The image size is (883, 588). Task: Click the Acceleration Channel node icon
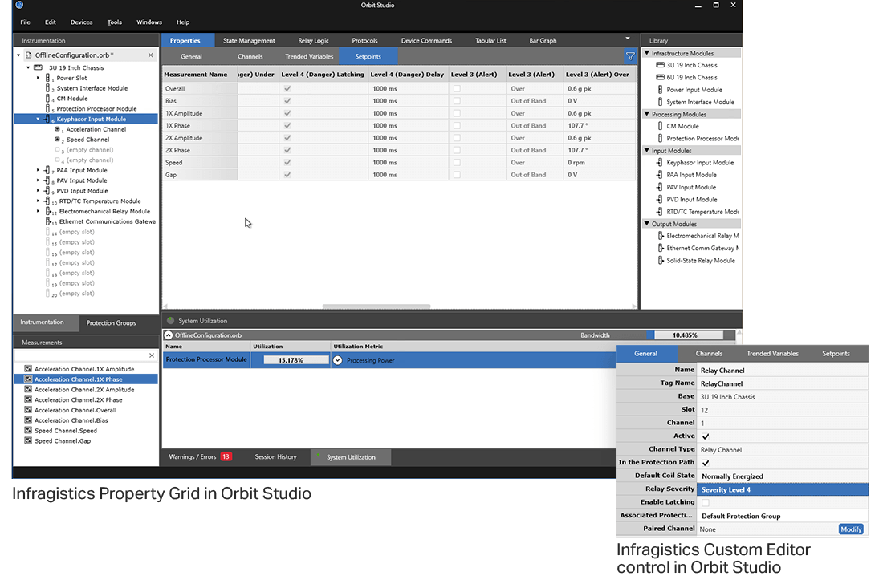click(x=57, y=129)
